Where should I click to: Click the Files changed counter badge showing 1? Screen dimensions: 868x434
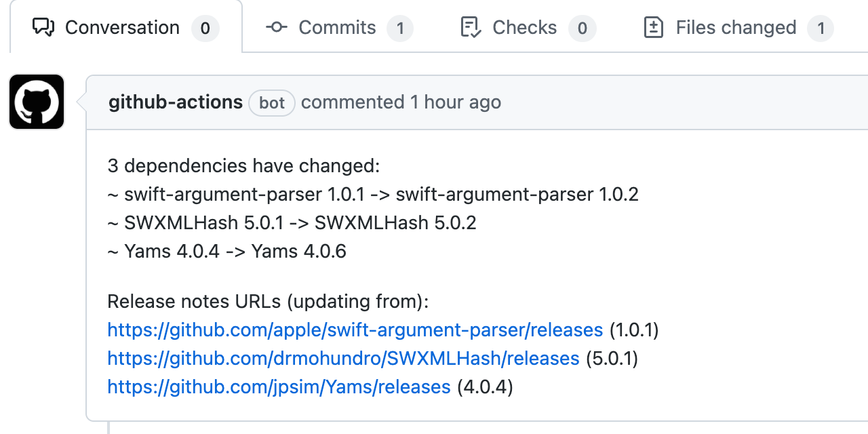pos(821,28)
